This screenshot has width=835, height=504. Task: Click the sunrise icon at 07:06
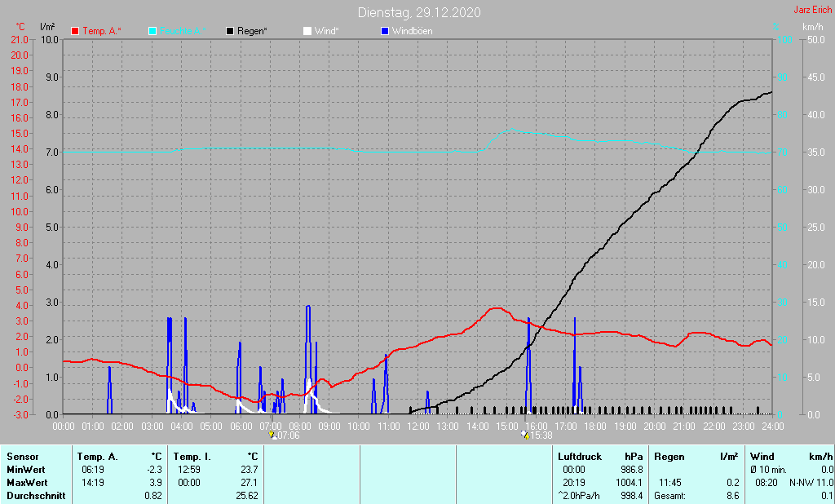point(272,435)
